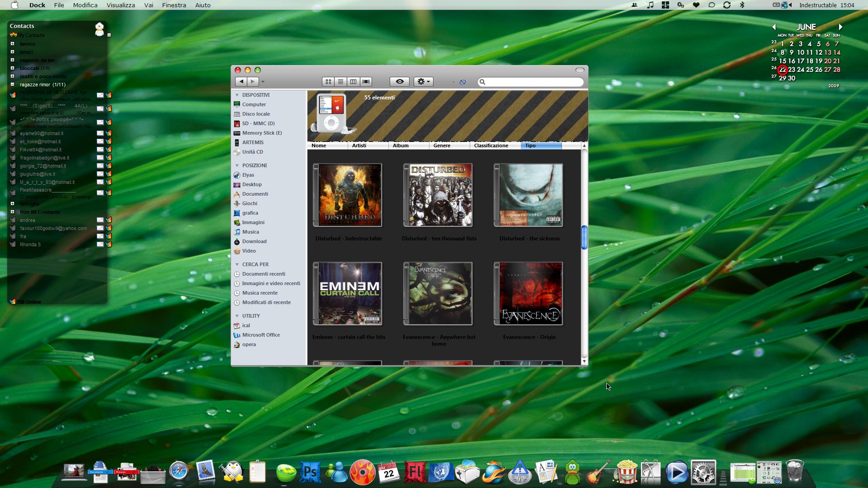Open the File menu
This screenshot has height=488, width=868.
(59, 5)
